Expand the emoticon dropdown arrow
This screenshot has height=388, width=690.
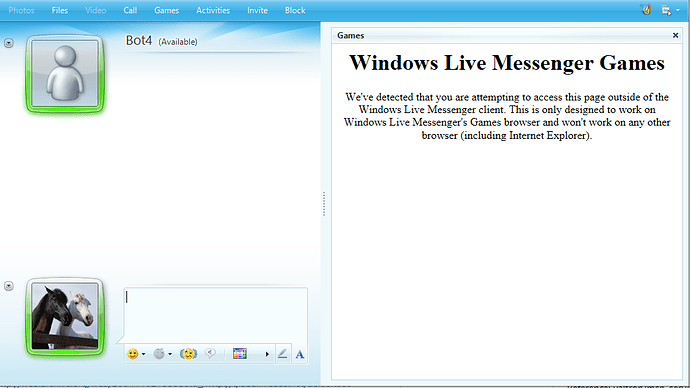(x=143, y=354)
